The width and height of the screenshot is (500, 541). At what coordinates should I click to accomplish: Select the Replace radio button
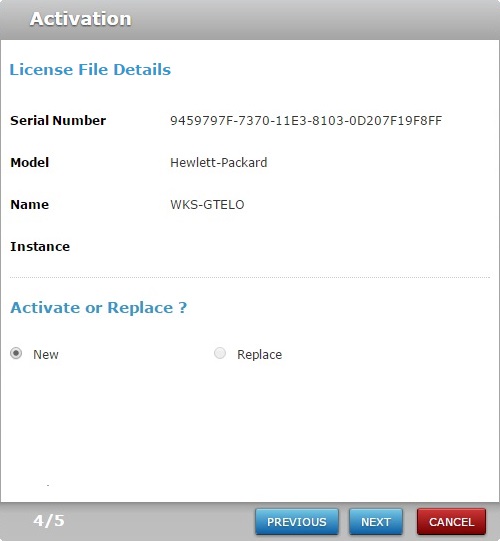(220, 353)
